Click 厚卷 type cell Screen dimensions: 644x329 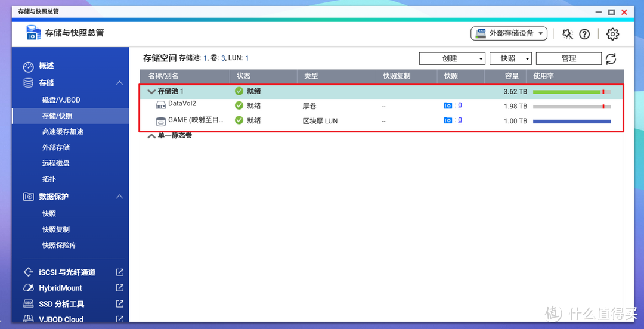pyautogui.click(x=309, y=106)
